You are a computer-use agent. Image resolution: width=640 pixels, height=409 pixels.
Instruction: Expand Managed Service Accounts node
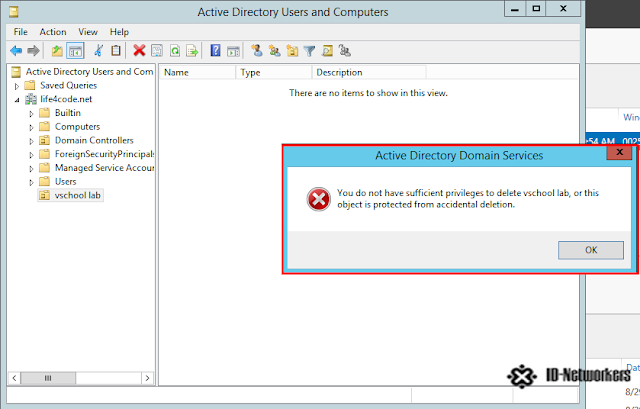[x=31, y=169]
